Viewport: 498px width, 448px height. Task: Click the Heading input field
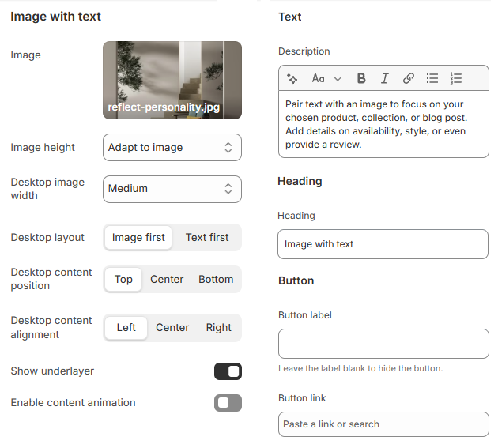pyautogui.click(x=383, y=244)
